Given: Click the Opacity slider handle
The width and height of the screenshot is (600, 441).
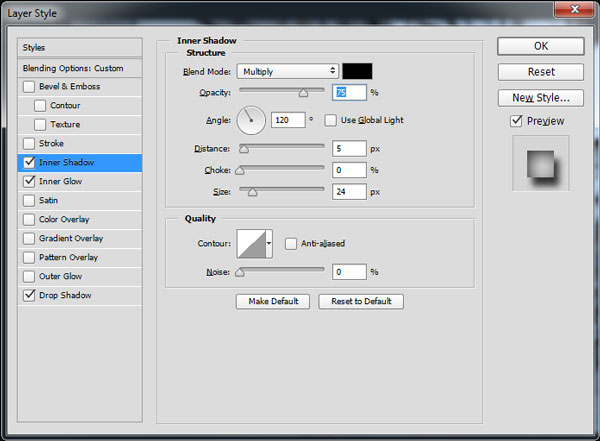Looking at the screenshot, I should (x=303, y=93).
